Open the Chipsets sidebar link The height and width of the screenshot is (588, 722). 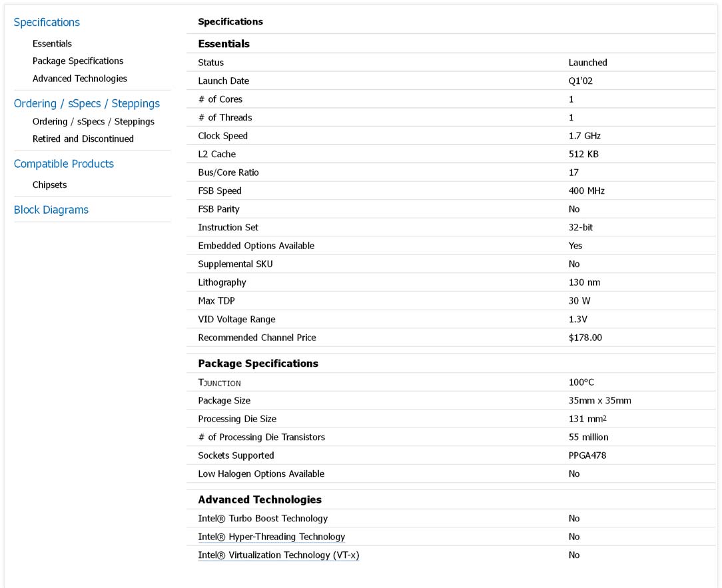49,184
